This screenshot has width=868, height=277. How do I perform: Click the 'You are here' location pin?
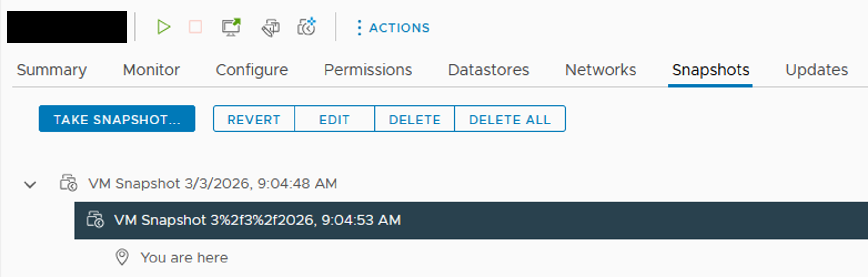coord(122,257)
